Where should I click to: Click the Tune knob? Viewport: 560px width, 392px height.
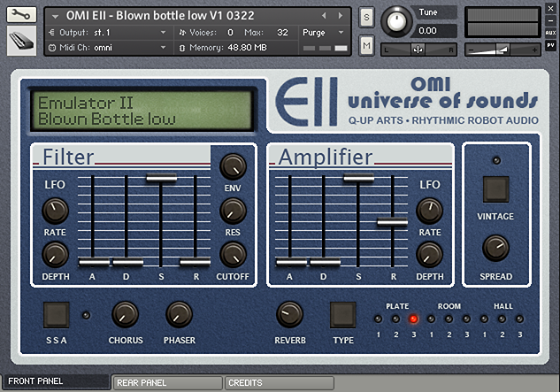(398, 21)
